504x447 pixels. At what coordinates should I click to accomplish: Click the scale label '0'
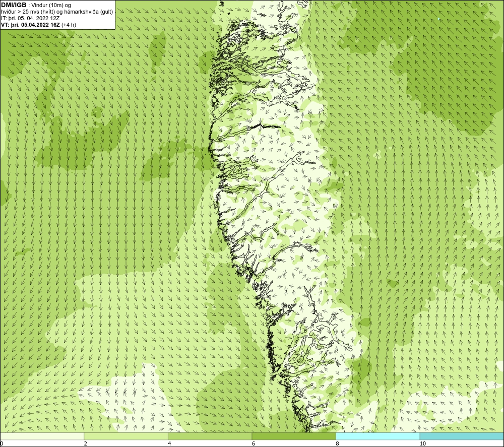pos(2,444)
